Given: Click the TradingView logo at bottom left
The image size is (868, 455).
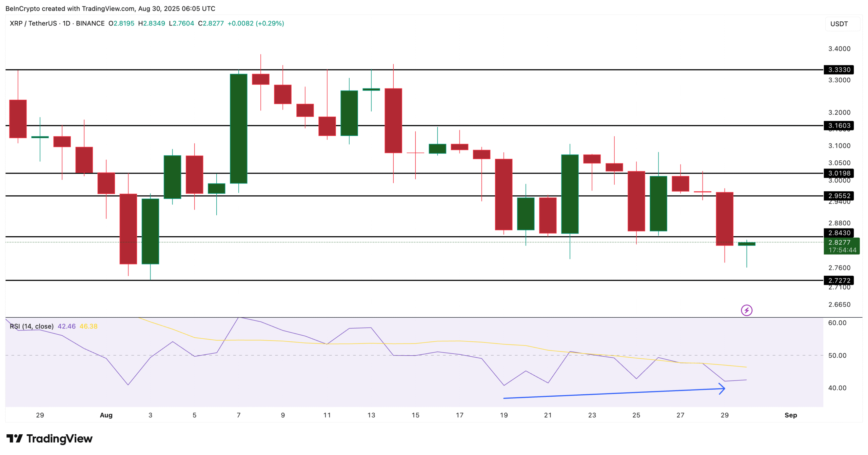Looking at the screenshot, I should tap(49, 439).
